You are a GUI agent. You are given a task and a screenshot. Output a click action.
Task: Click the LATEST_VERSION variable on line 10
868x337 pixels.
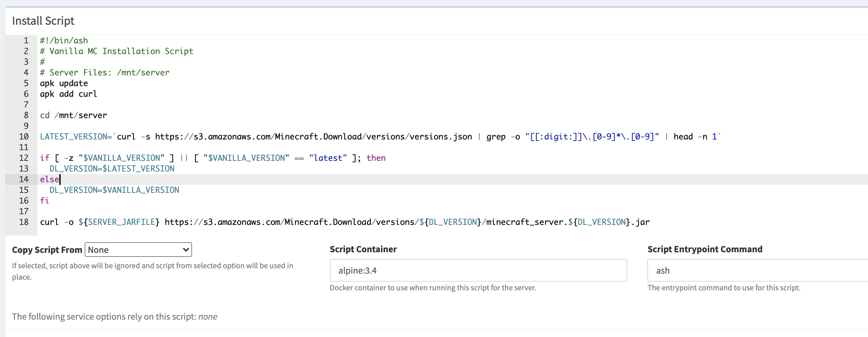(x=73, y=136)
